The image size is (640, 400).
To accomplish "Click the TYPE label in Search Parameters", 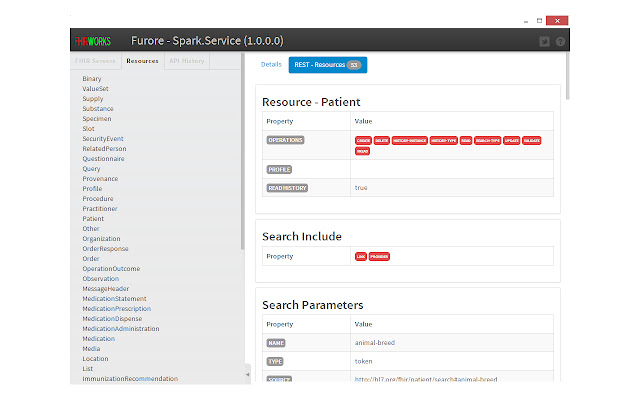I will 275,362.
